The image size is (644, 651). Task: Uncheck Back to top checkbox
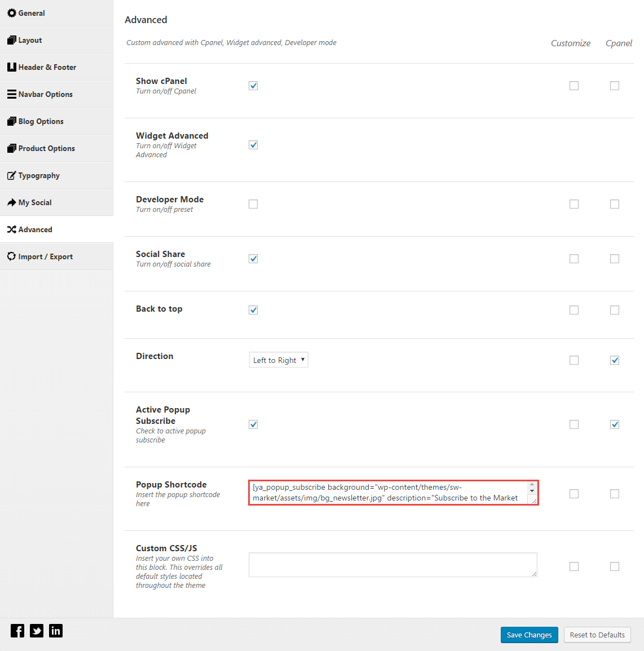coord(253,310)
